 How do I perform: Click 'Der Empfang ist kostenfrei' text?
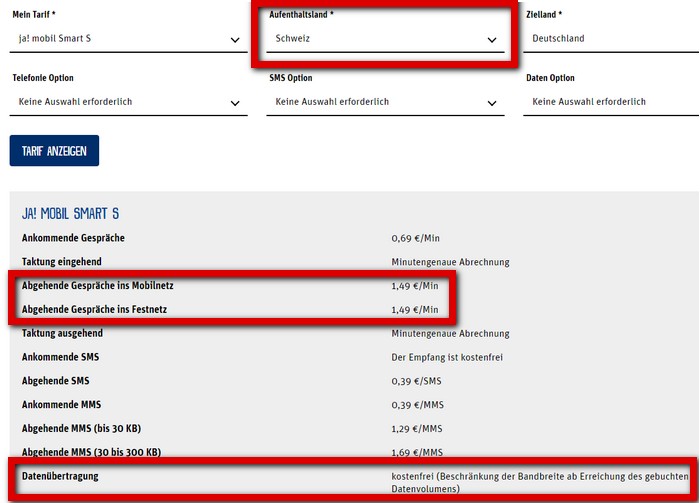pyautogui.click(x=447, y=358)
